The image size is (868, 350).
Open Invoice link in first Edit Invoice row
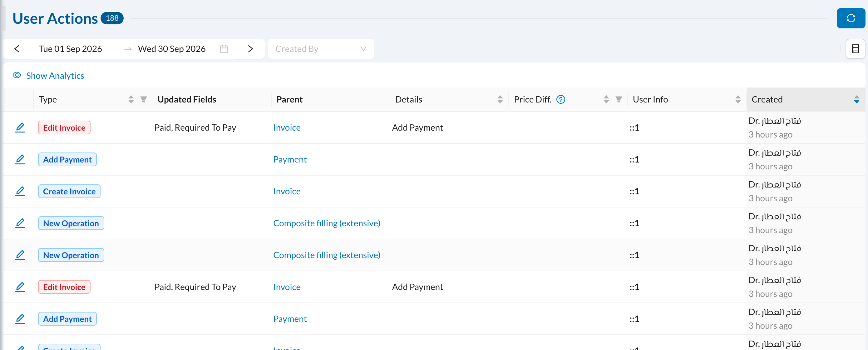point(287,127)
